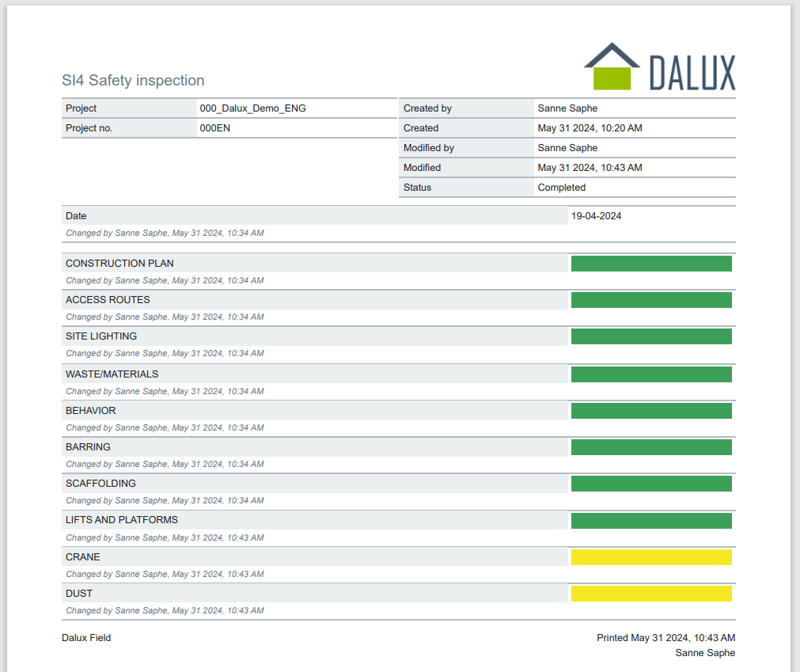Click the Dalux house logo icon
800x672 pixels.
coord(612,67)
